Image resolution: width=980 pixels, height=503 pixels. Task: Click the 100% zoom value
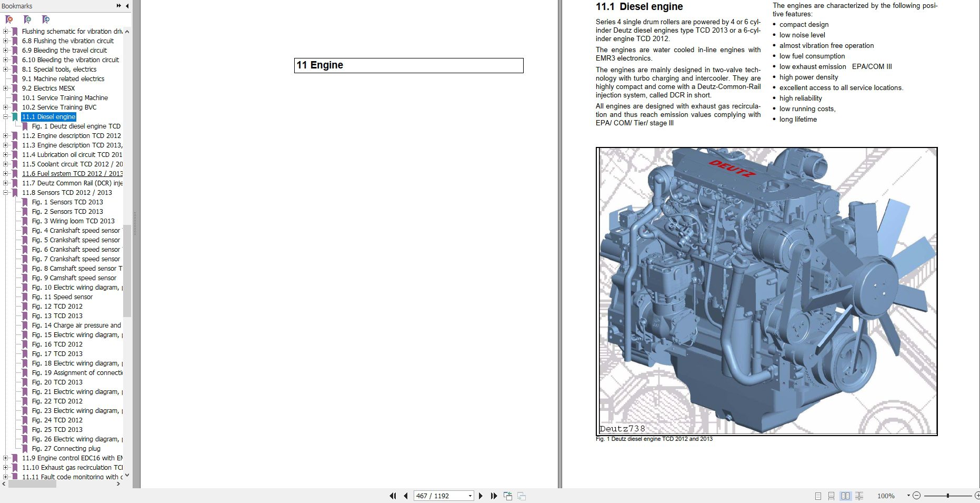pyautogui.click(x=886, y=496)
